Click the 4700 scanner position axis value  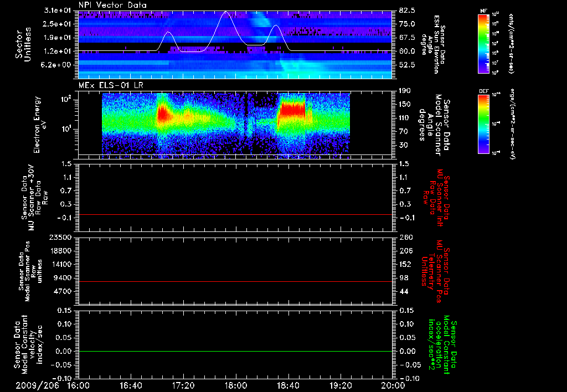point(63,291)
